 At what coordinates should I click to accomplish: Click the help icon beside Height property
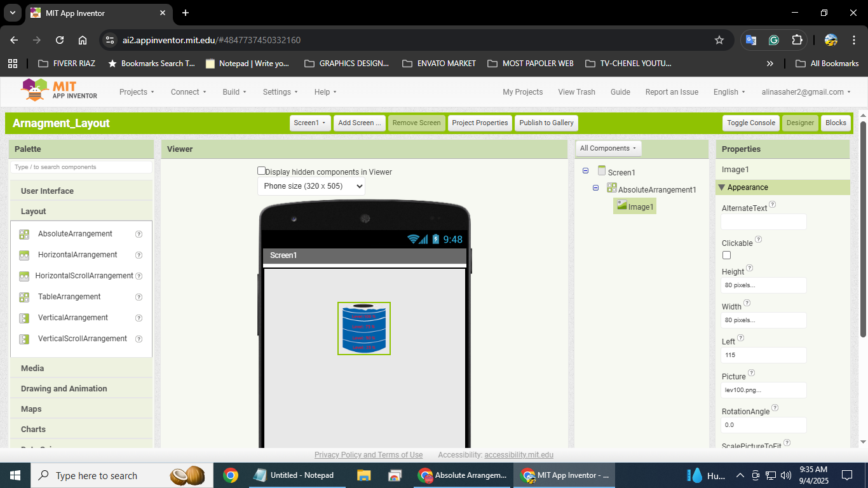[x=750, y=269]
